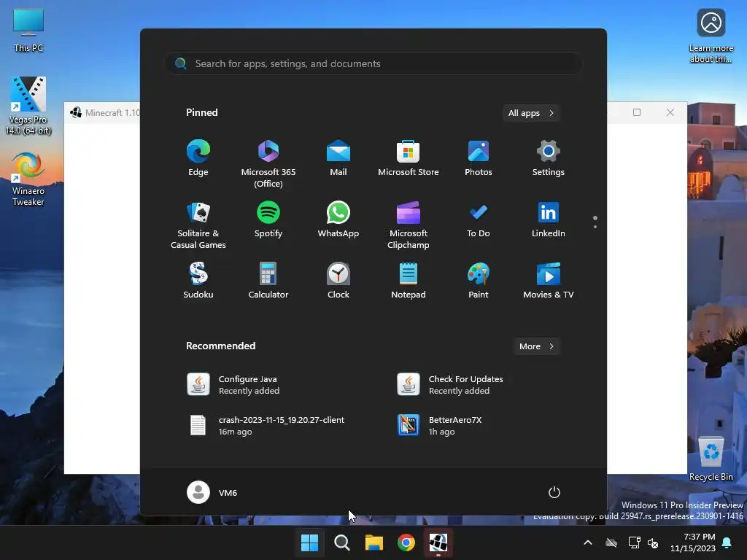Launch the Photos app

tap(479, 158)
